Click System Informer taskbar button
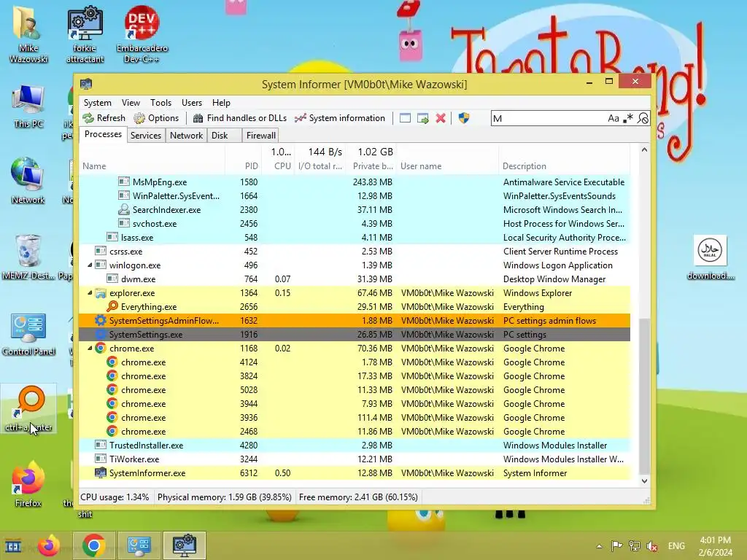The image size is (747, 560). click(x=185, y=545)
